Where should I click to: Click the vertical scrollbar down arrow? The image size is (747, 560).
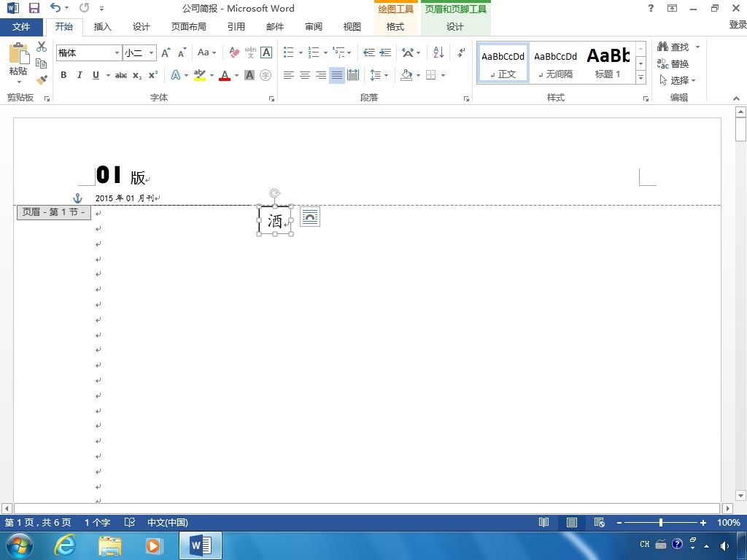pyautogui.click(x=740, y=496)
